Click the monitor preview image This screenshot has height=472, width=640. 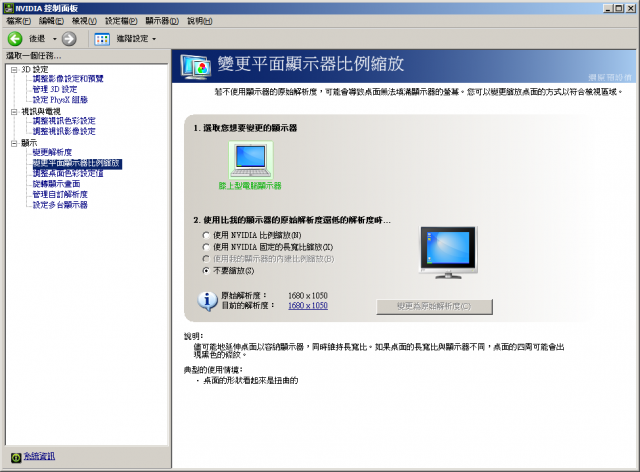click(x=448, y=252)
